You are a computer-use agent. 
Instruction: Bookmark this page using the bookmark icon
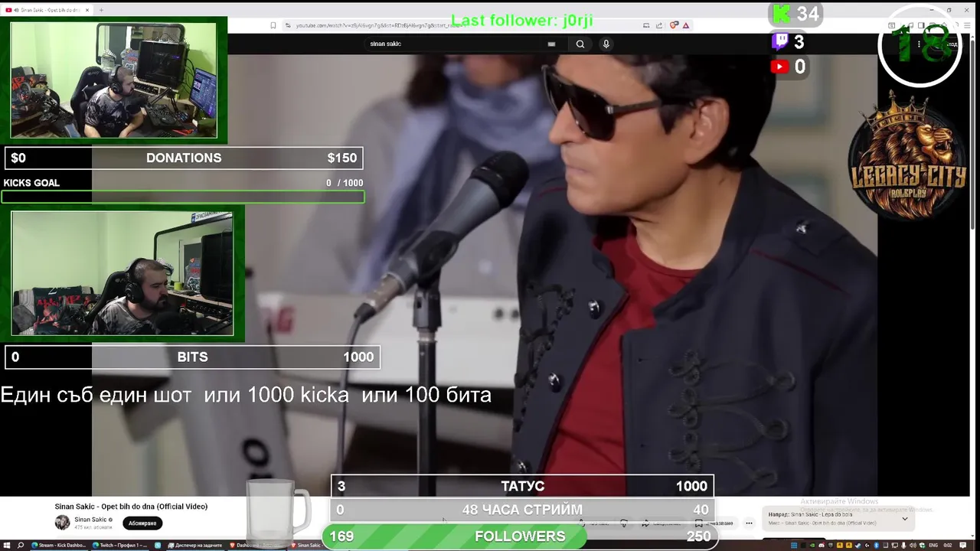(x=273, y=25)
